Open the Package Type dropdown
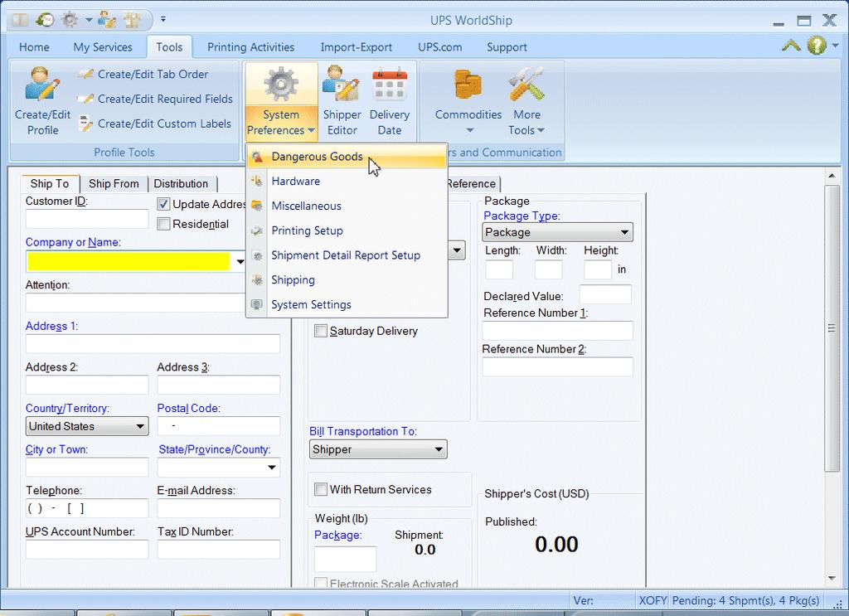Screen dimensions: 849x616 tap(557, 232)
